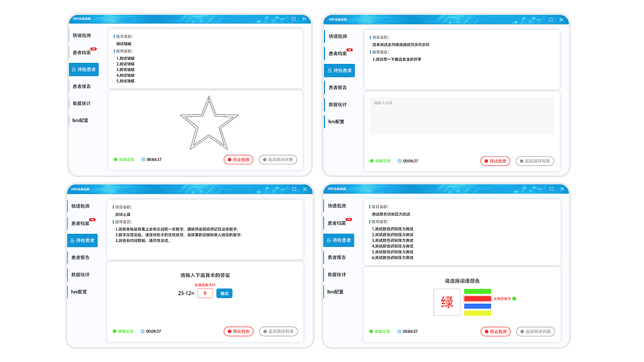Minimize the star-tracing test window
644x362 pixels.
coord(283,19)
